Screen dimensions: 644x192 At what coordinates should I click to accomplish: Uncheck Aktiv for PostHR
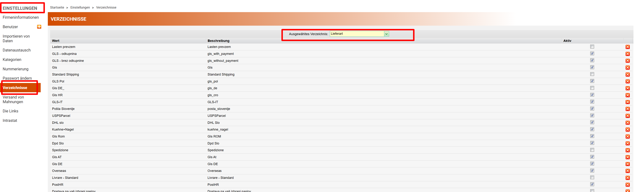tap(592, 184)
